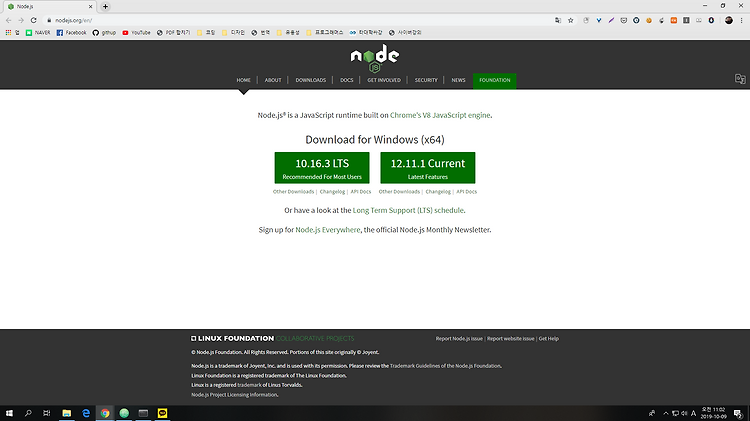Open Report Node.js issue link
The image size is (750, 421).
(x=459, y=339)
